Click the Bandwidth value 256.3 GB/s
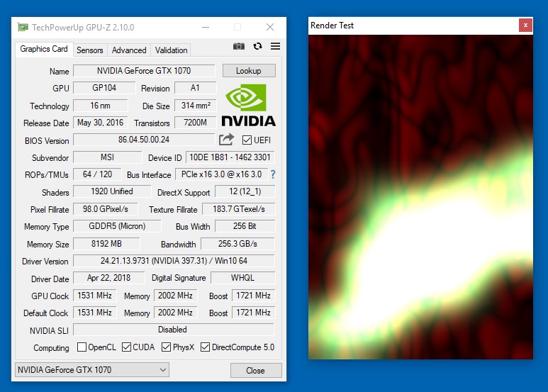The height and width of the screenshot is (392, 548). click(237, 244)
